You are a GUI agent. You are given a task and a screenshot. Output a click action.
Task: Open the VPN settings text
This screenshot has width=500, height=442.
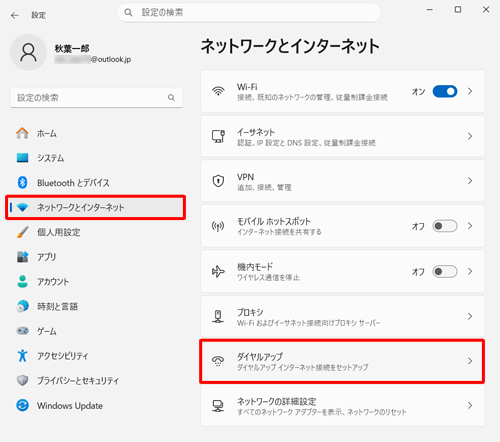(245, 177)
